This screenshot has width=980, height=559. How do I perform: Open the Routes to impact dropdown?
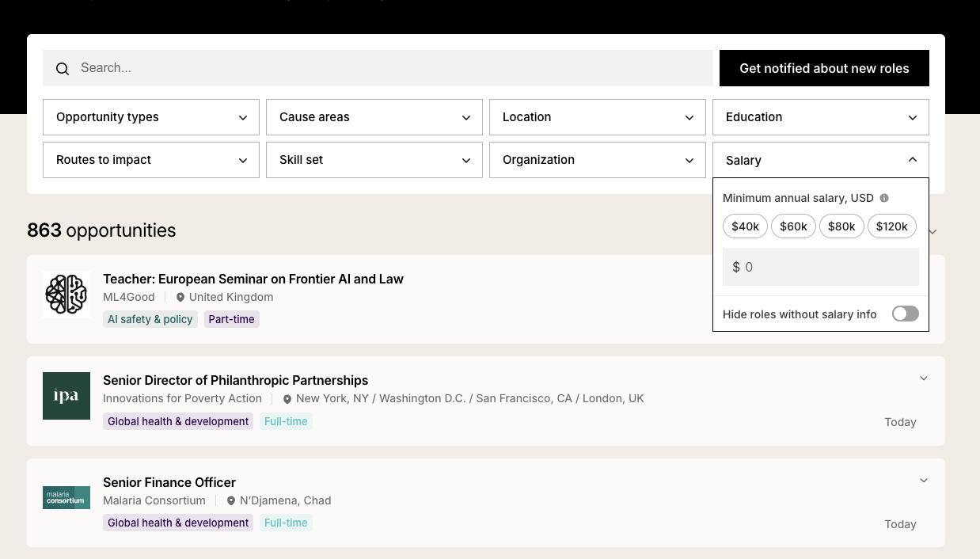point(151,160)
